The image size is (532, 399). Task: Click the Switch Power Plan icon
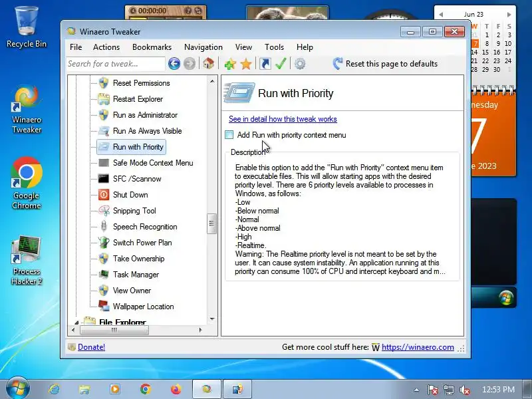[104, 242]
